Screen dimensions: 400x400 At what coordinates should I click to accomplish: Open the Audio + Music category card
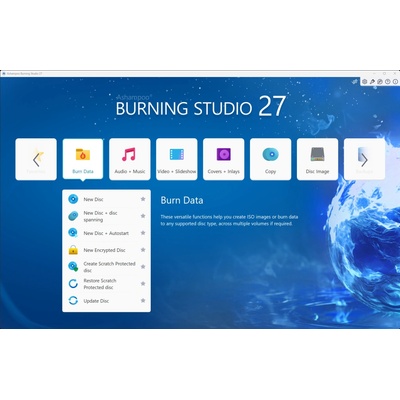tap(130, 159)
